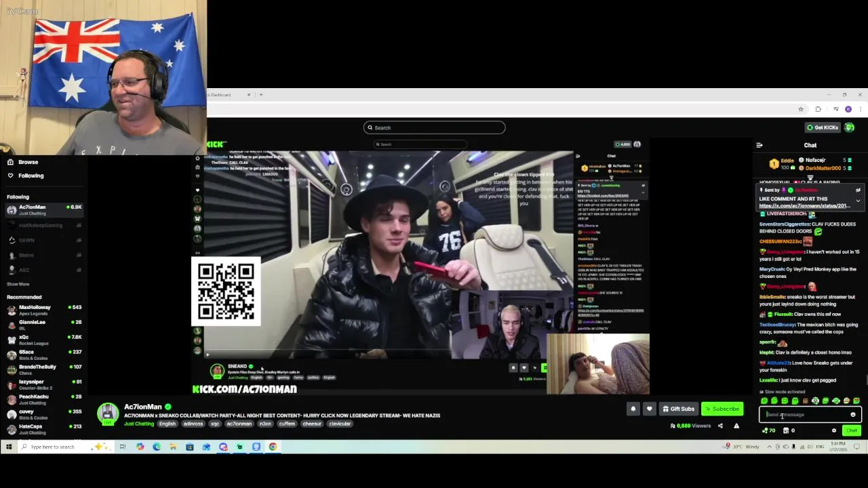Image resolution: width=868 pixels, height=488 pixels.
Task: Expand the gift leaderboard handle
Action: 810,178
